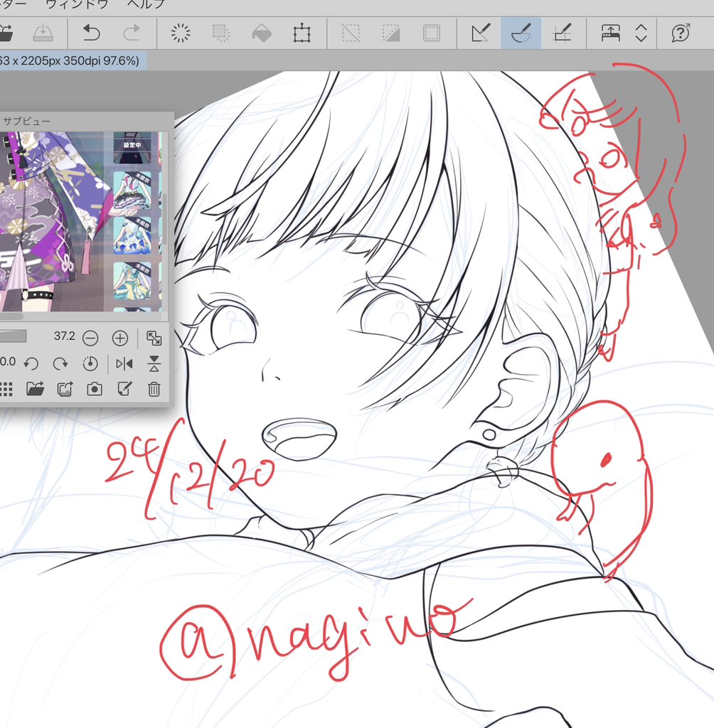The image size is (714, 728).
Task: Import from photo library in Sub View
Action: tap(65, 389)
